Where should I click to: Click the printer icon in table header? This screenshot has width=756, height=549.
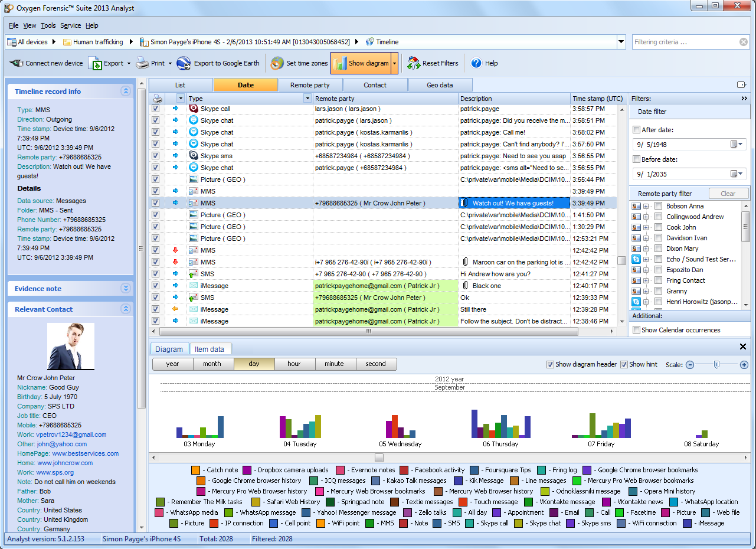click(x=157, y=99)
